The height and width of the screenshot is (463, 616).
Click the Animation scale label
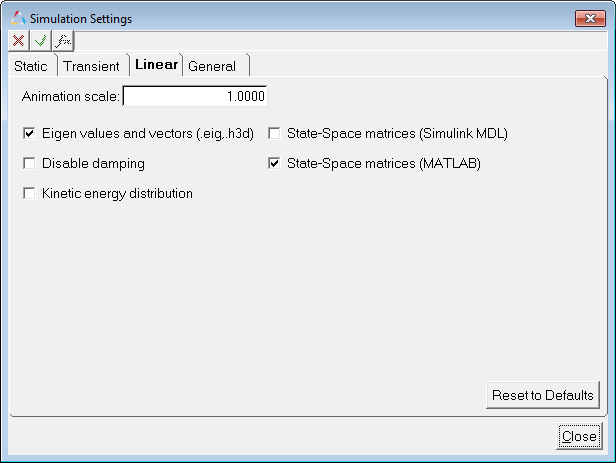point(71,97)
